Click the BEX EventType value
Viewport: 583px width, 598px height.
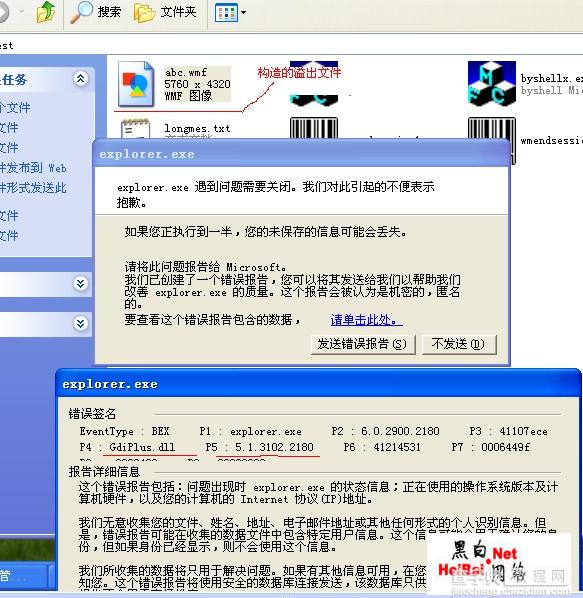(160, 431)
